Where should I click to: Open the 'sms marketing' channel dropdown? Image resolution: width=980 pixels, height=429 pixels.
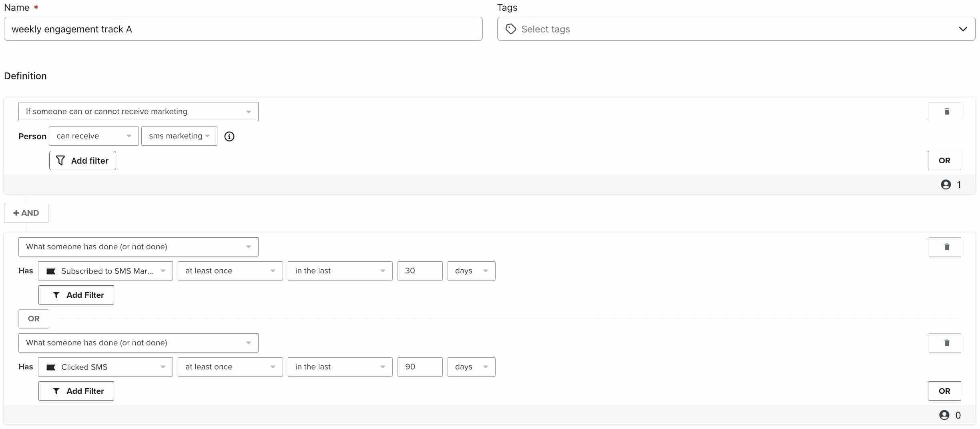pos(179,136)
